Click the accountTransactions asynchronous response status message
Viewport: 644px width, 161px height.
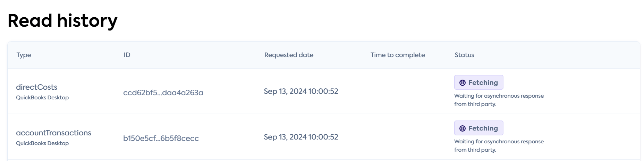[499, 146]
